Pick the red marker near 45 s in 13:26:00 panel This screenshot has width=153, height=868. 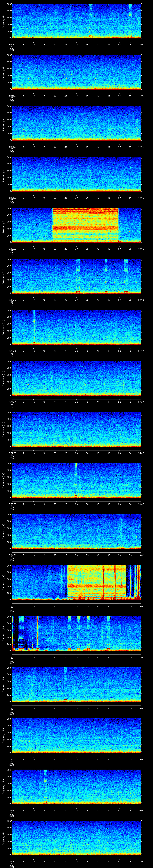[109, 649]
